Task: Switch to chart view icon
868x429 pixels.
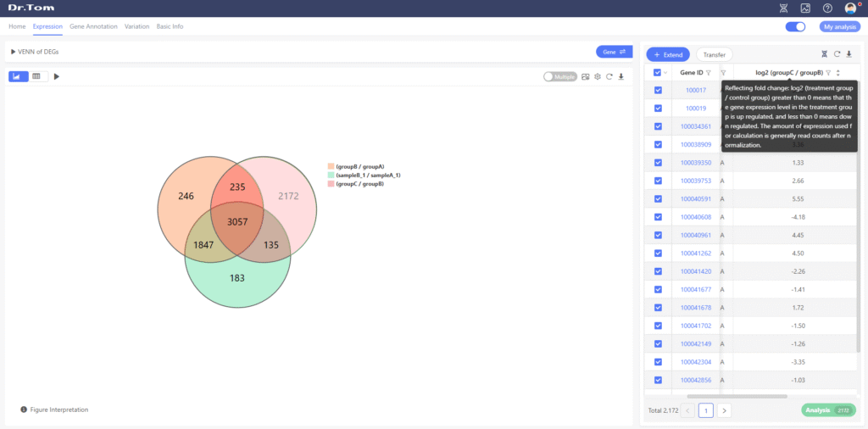Action: coord(19,76)
